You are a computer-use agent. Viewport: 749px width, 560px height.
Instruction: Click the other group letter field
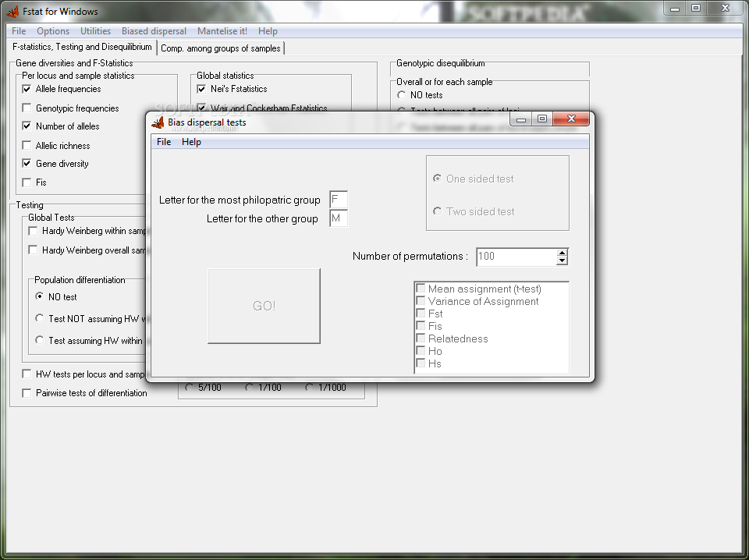tap(339, 218)
